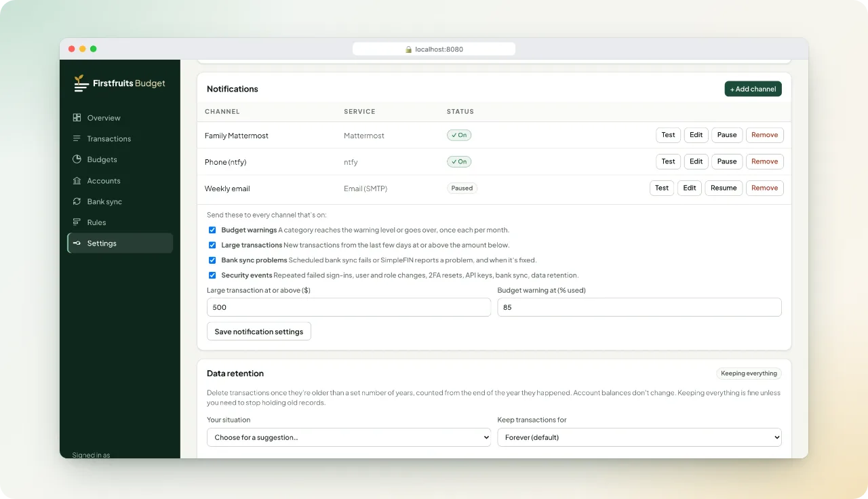Open the Rules page
Image resolution: width=868 pixels, height=499 pixels.
pos(120,222)
